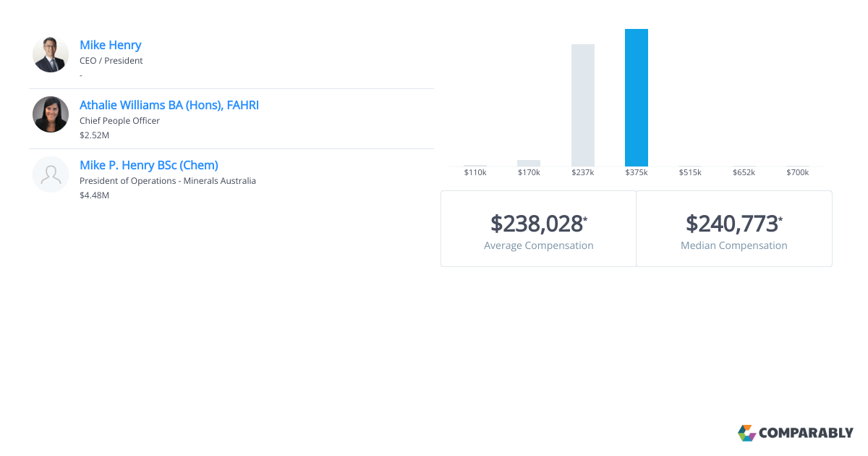Open the Mike Henry name link
The height and width of the screenshot is (456, 868).
[x=110, y=45]
